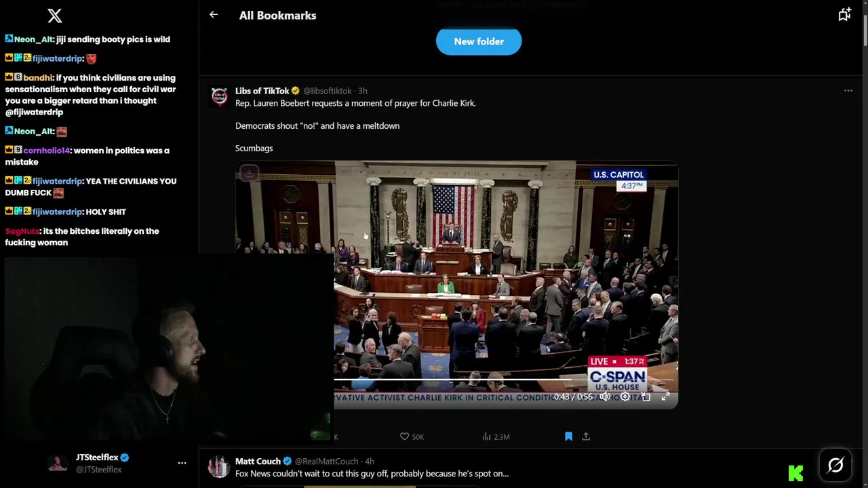Click the New folder button
The height and width of the screenshot is (488, 868).
(479, 41)
